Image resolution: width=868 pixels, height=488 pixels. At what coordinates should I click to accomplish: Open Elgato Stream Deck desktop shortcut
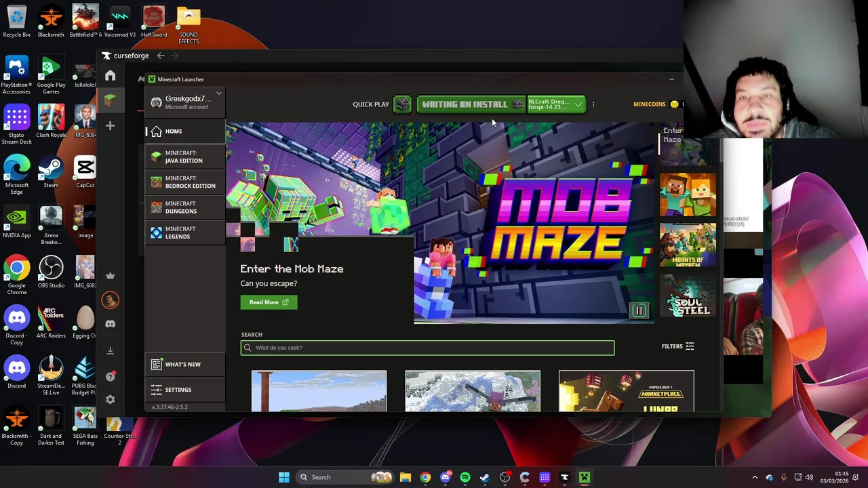pos(17,125)
